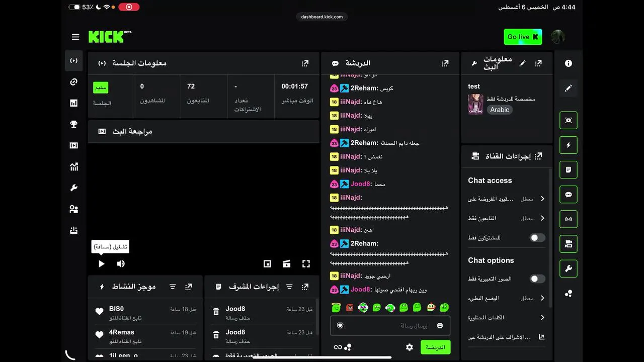Click the three-dots icon at the bottom of the right sidebar

[x=569, y=294]
